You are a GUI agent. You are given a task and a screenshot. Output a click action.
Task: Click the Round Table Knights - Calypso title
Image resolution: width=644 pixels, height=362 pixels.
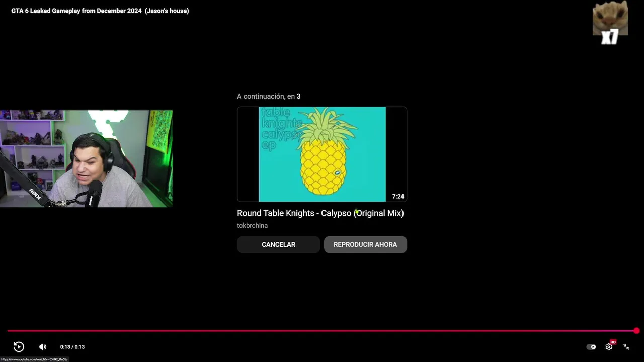tap(320, 213)
